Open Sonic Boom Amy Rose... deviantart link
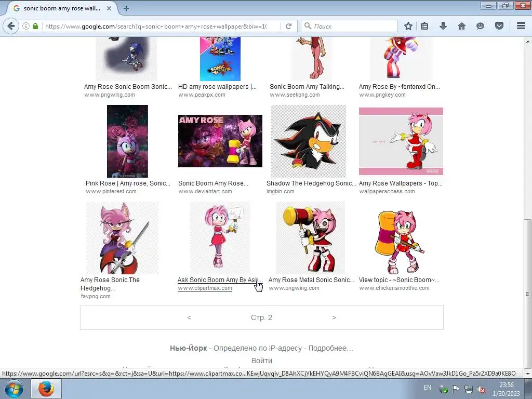 point(213,183)
